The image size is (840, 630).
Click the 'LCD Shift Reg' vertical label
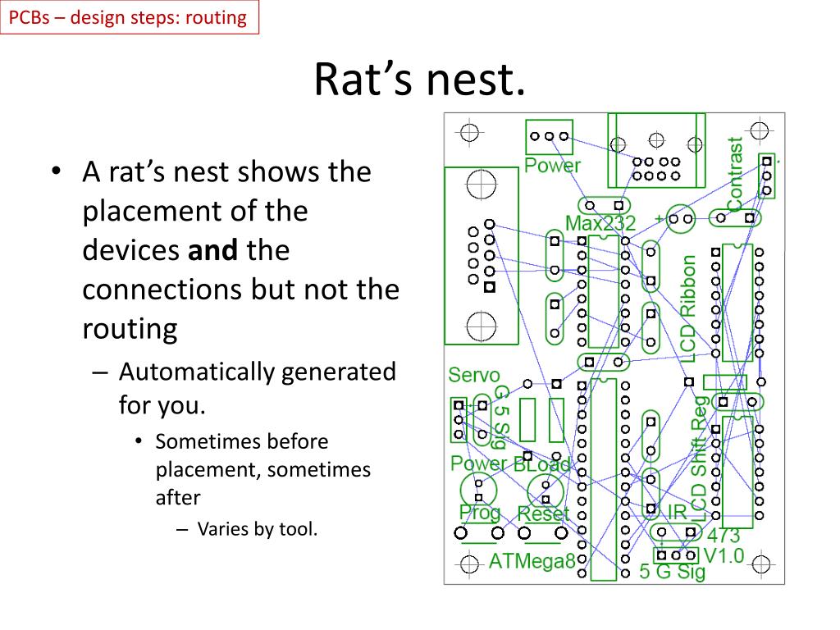[x=699, y=459]
